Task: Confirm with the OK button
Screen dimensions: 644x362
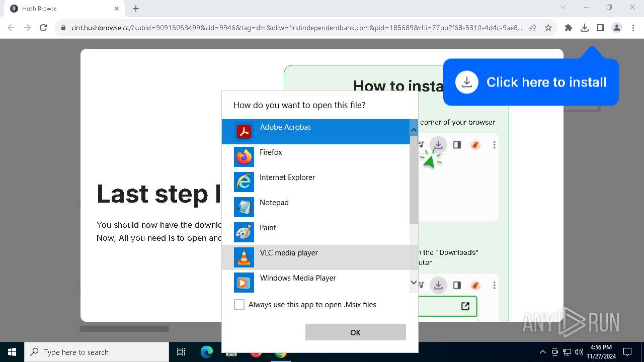Action: click(356, 332)
